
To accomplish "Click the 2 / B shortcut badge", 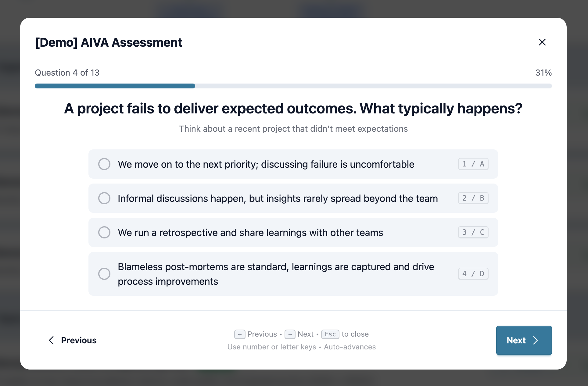I will pos(473,198).
